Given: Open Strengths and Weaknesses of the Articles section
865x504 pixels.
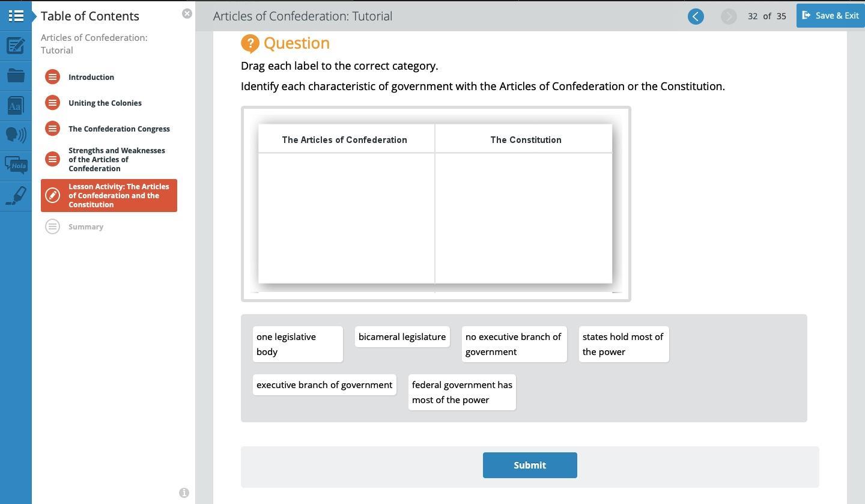Looking at the screenshot, I should click(117, 159).
